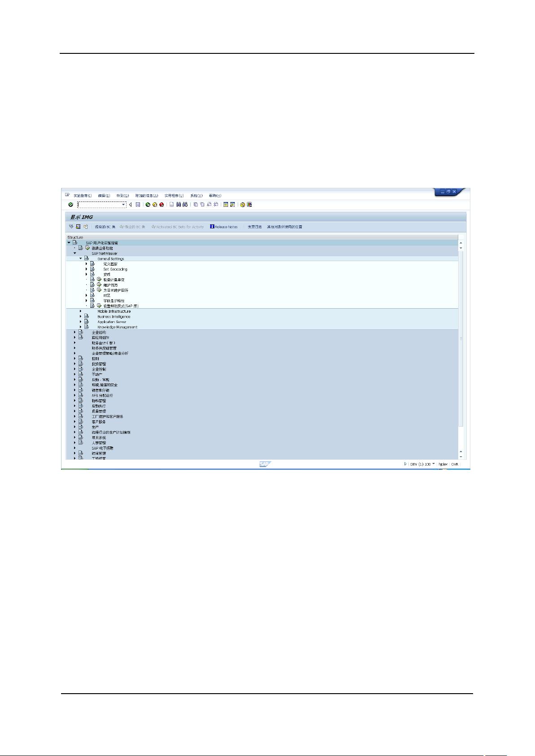
Task: Collapse the General Settings node
Action: pos(81,258)
